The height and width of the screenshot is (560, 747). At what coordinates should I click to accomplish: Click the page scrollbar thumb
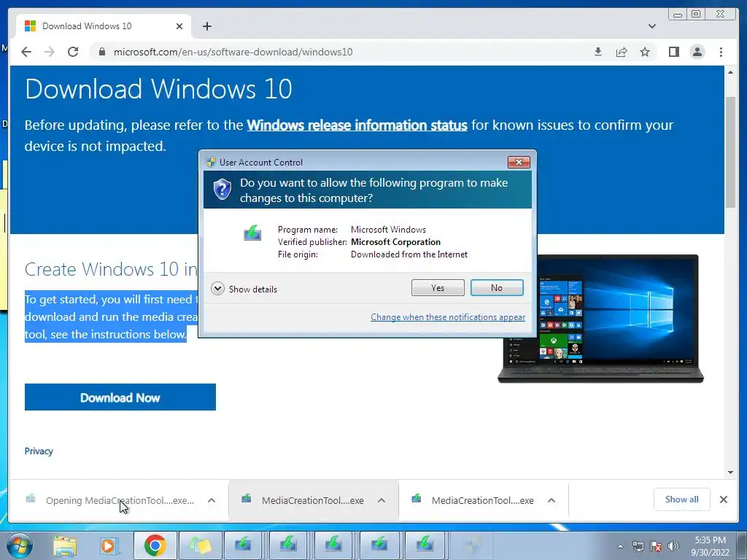pos(730,152)
